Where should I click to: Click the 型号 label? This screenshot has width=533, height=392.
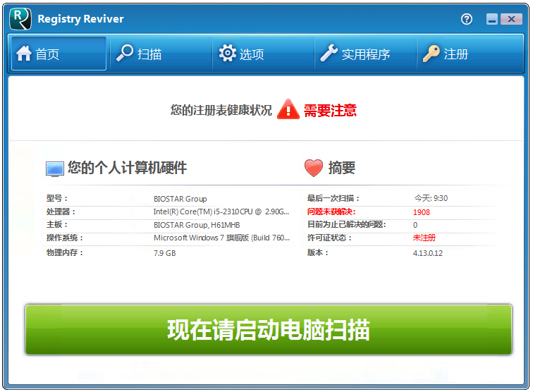(57, 198)
